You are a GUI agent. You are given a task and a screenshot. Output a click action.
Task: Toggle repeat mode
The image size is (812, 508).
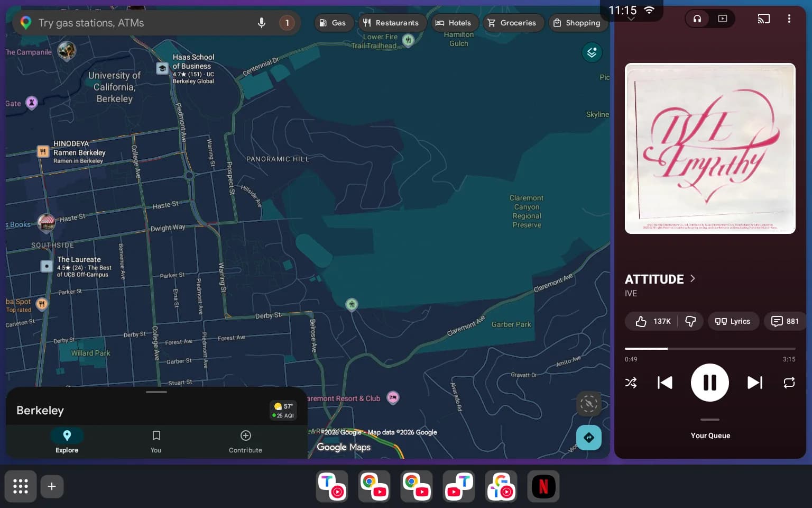point(789,383)
